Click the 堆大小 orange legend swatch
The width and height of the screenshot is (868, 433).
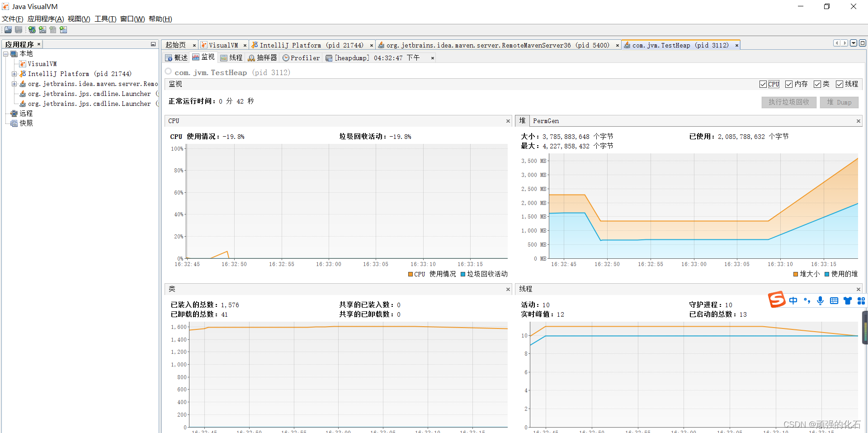[796, 274]
